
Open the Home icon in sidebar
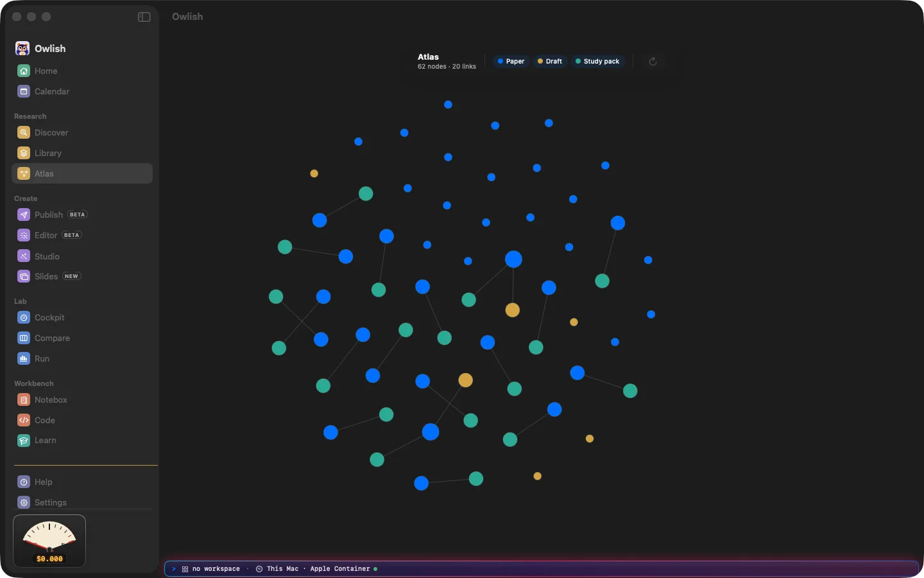[24, 71]
